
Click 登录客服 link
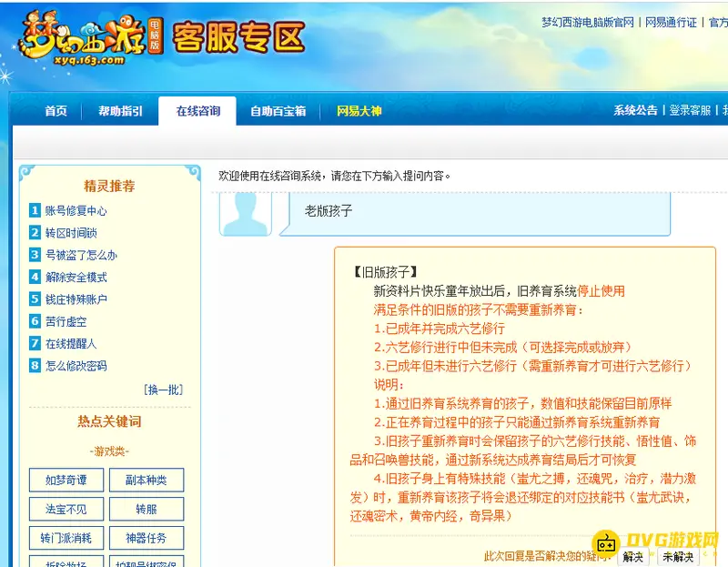click(690, 110)
